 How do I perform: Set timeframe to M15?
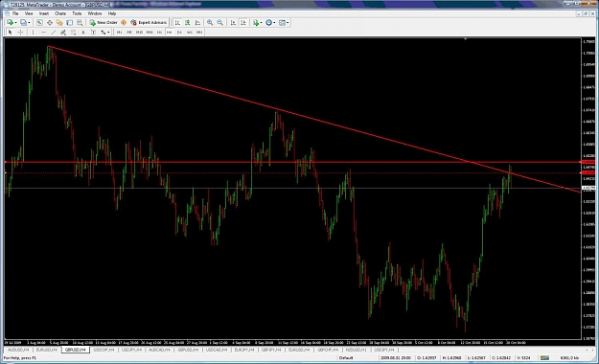click(139, 32)
